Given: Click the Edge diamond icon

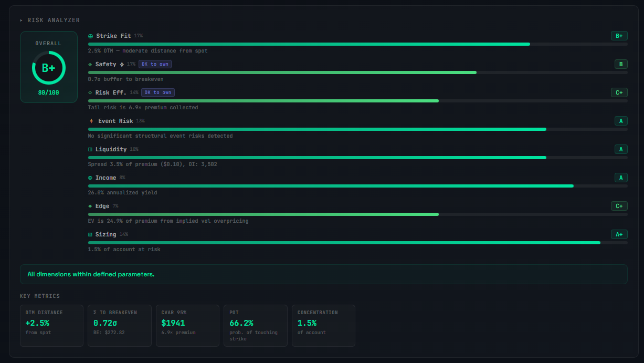Looking at the screenshot, I should [x=90, y=206].
